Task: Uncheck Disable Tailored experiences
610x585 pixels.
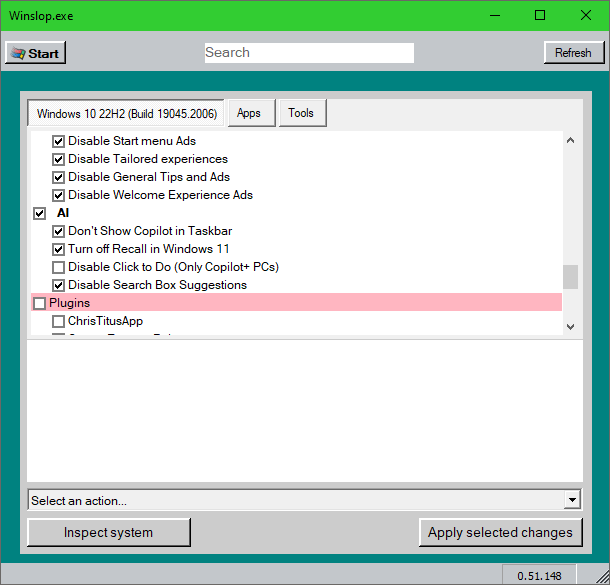Action: (58, 159)
